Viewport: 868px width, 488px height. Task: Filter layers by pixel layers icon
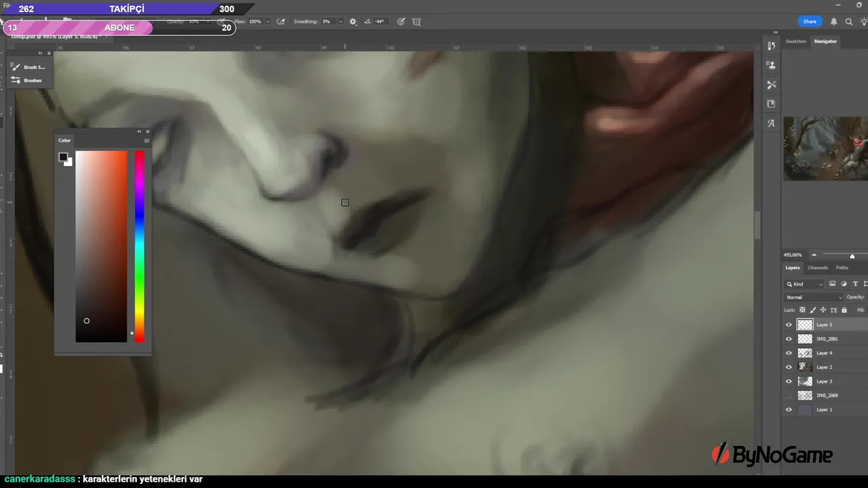[x=832, y=284]
